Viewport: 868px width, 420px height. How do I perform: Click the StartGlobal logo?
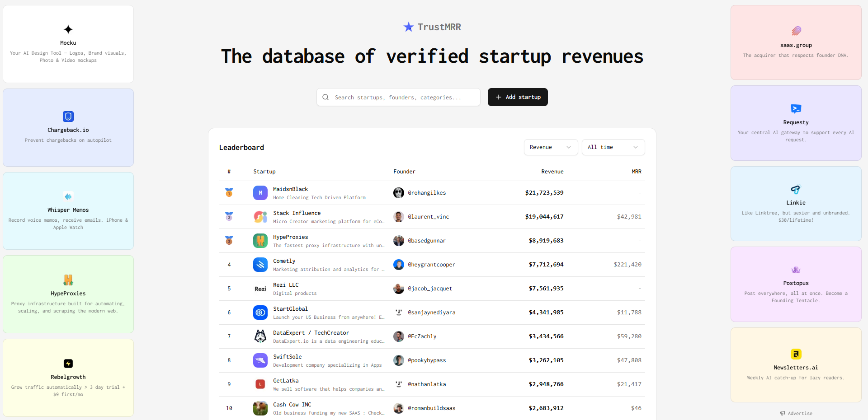pyautogui.click(x=260, y=313)
